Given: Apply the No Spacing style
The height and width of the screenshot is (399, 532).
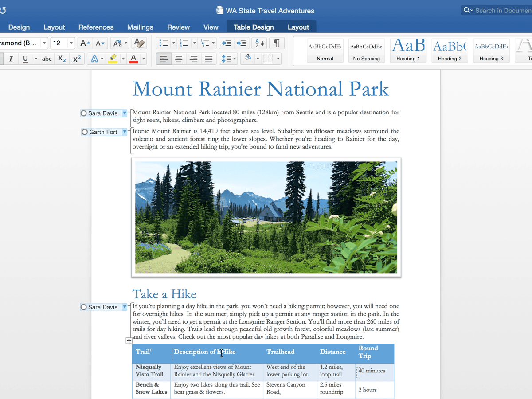Looking at the screenshot, I should (x=367, y=51).
